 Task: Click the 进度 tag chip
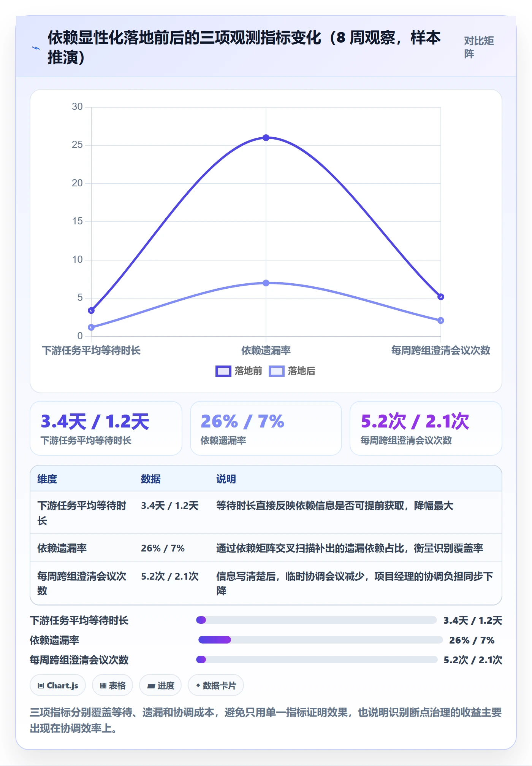pos(160,685)
